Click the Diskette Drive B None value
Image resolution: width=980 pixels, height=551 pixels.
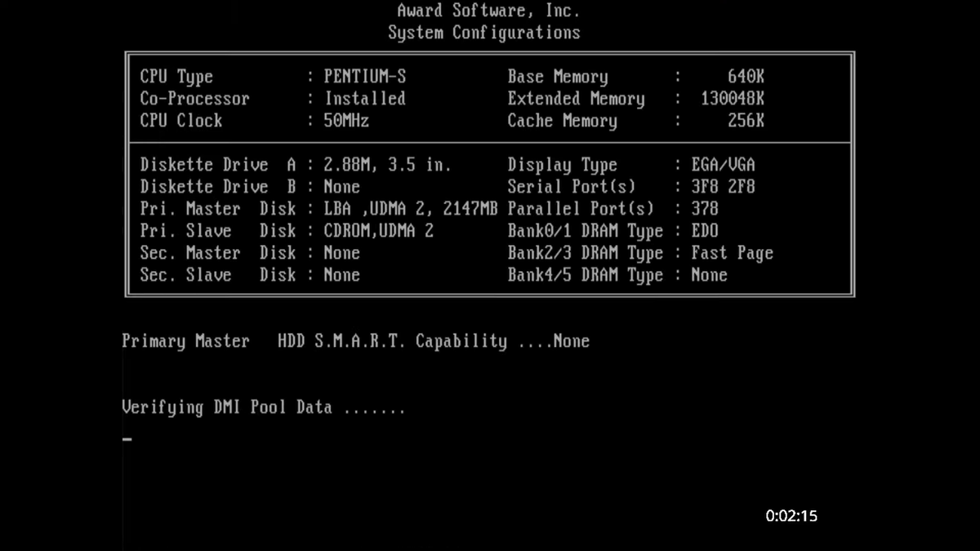341,186
